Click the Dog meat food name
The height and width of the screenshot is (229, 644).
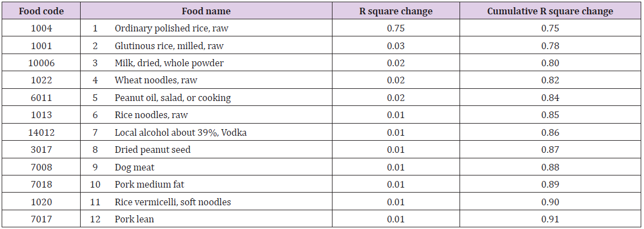tap(135, 167)
